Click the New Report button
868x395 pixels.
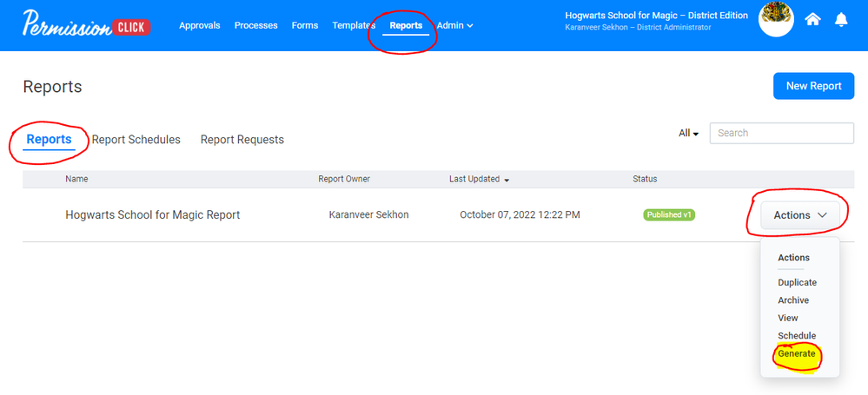coord(813,86)
